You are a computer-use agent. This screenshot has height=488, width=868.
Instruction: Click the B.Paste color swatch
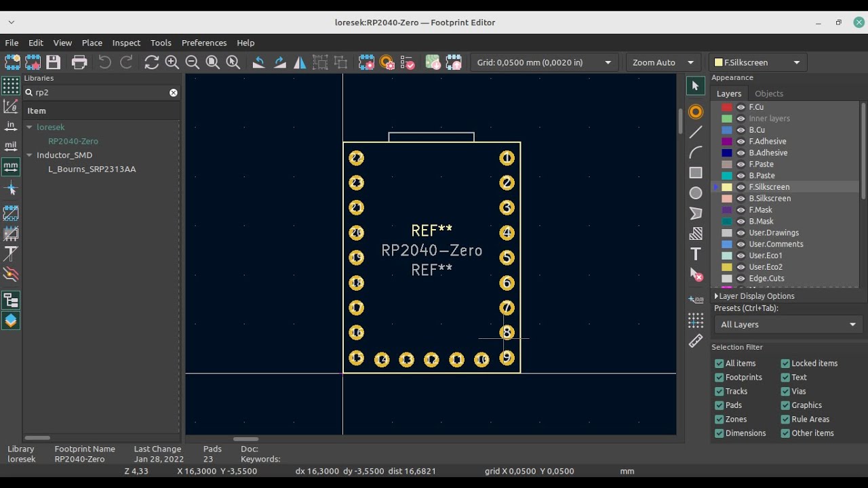(x=727, y=176)
